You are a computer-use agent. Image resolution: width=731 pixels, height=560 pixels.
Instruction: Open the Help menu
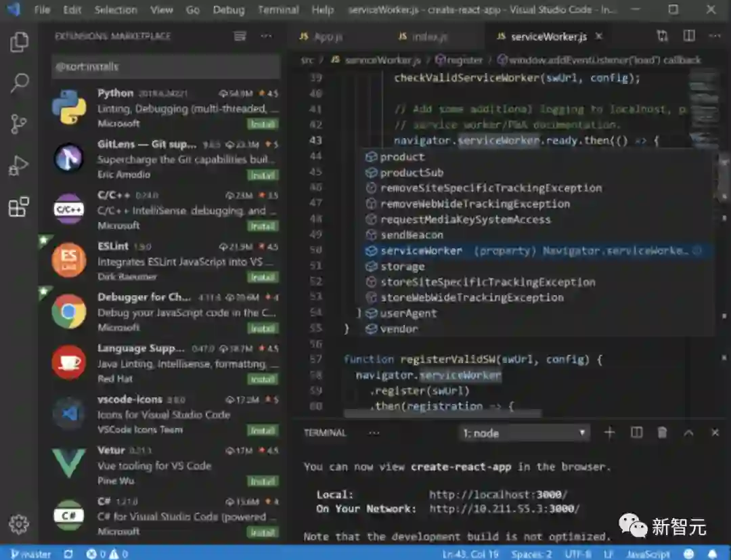pyautogui.click(x=323, y=9)
